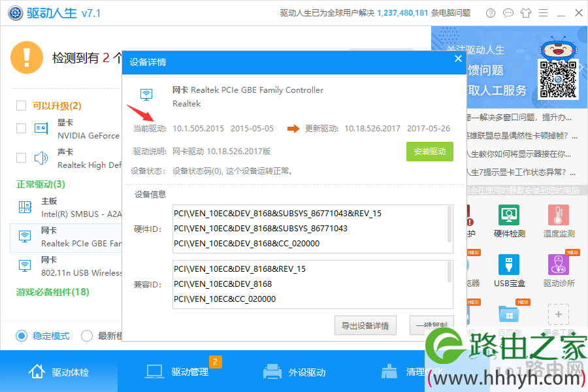Image resolution: width=588 pixels, height=392 pixels.
Task: Add more tools with the plus icon
Action: 559,314
